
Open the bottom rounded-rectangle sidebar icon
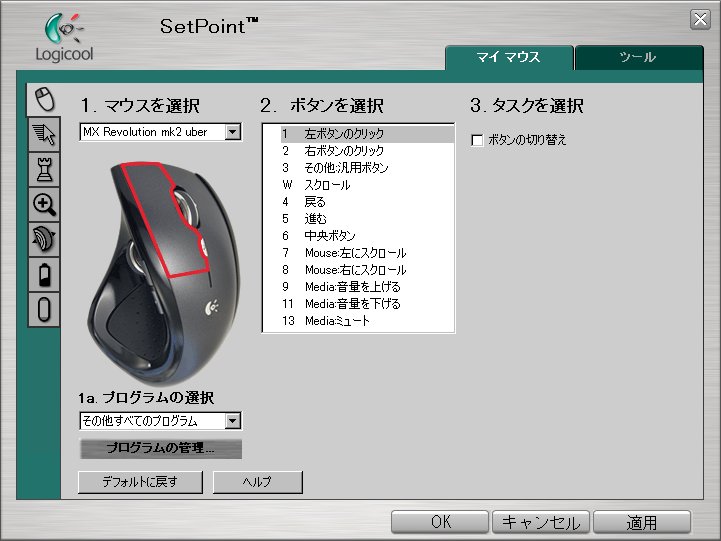click(44, 309)
